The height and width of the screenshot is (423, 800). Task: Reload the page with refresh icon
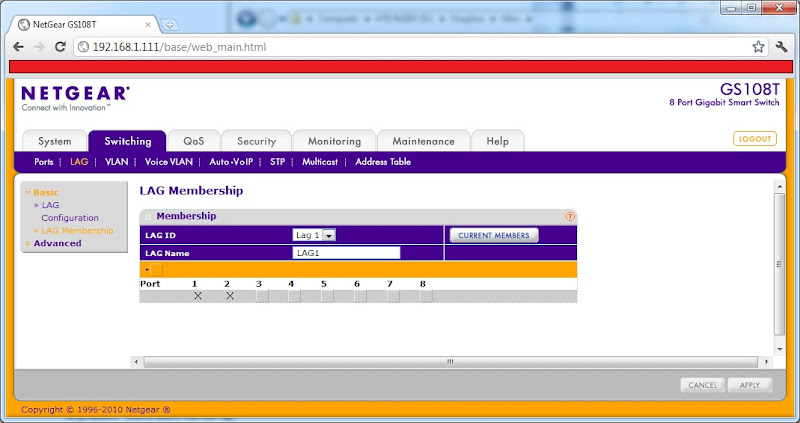point(60,47)
